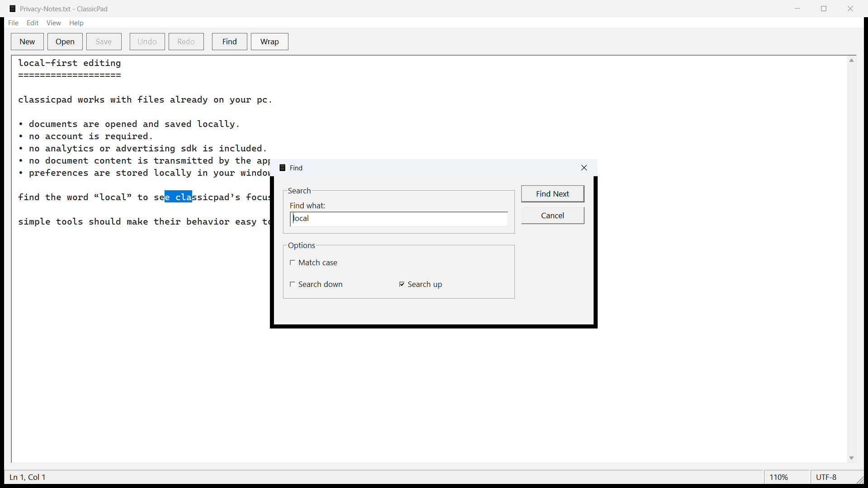The height and width of the screenshot is (488, 868).
Task: Click the Find what input field
Action: click(x=399, y=219)
